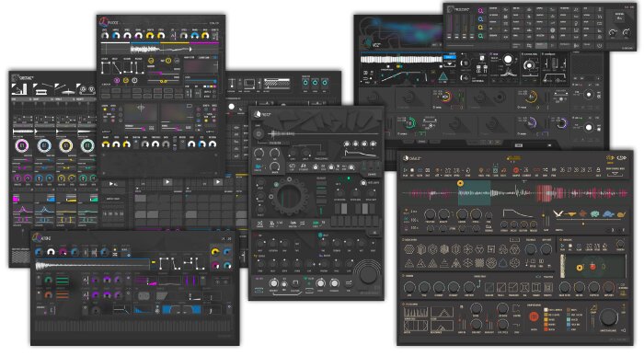This screenshot has width=644, height=356.
Task: Select the square maze pattern icon in the bottom-right plugin
Action: click(x=491, y=248)
